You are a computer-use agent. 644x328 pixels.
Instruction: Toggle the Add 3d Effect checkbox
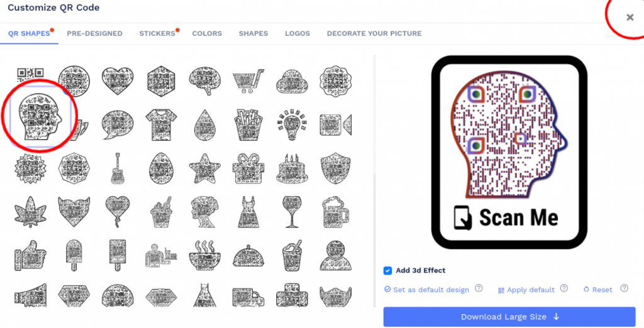click(x=387, y=271)
